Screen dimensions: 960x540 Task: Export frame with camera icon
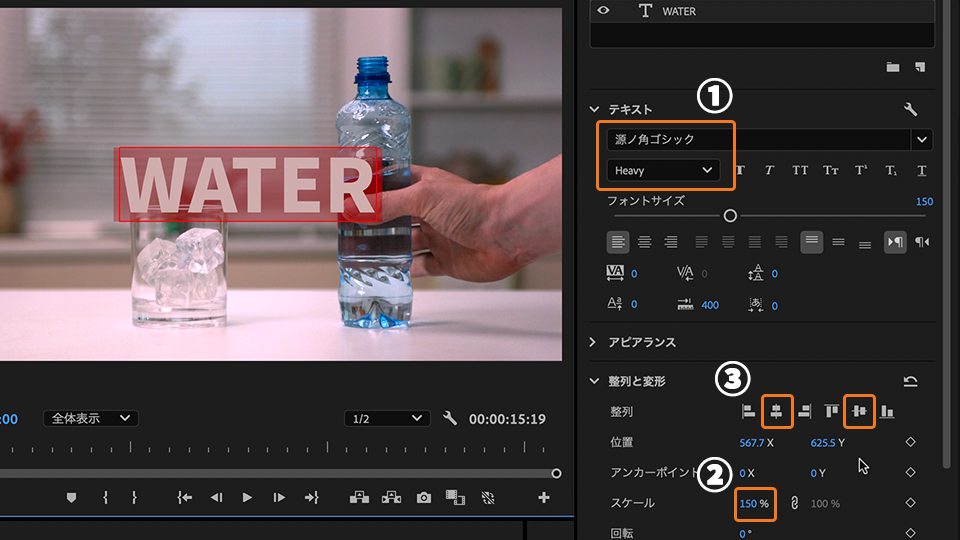424,498
